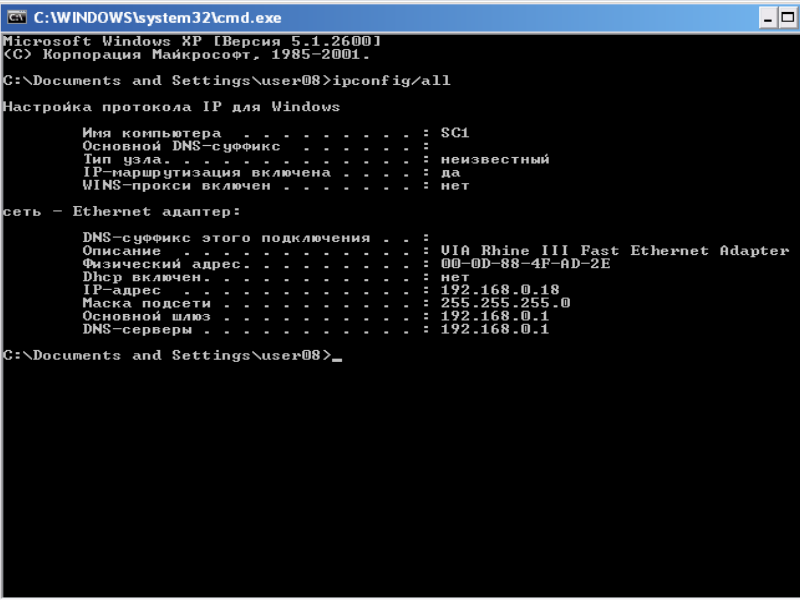Click the label "Физический адрес"

(162, 264)
